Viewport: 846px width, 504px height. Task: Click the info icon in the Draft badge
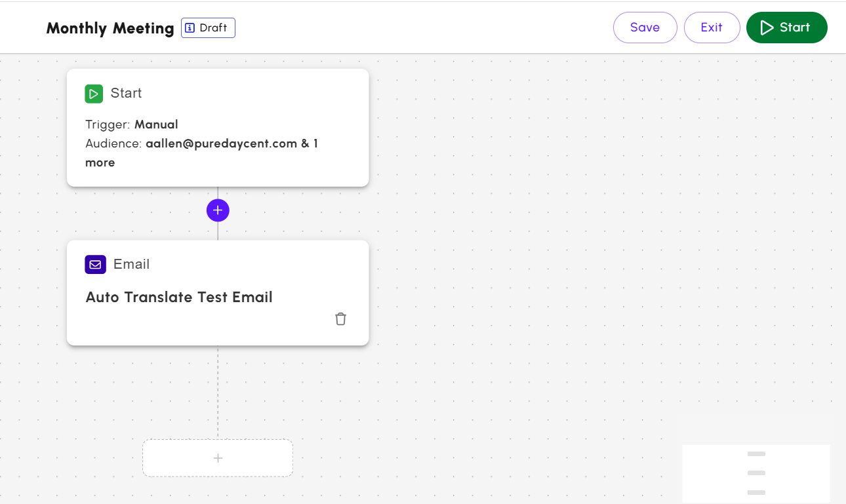pos(190,28)
